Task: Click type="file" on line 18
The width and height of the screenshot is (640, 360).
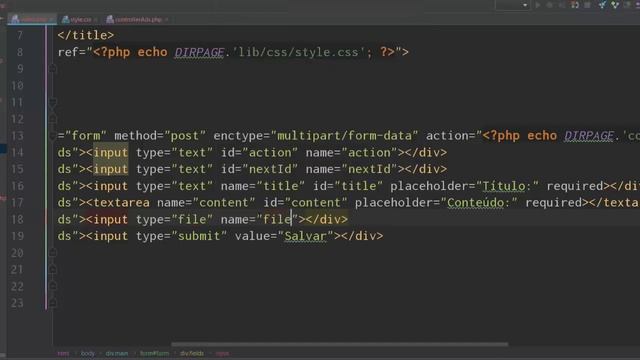Action: point(174,220)
